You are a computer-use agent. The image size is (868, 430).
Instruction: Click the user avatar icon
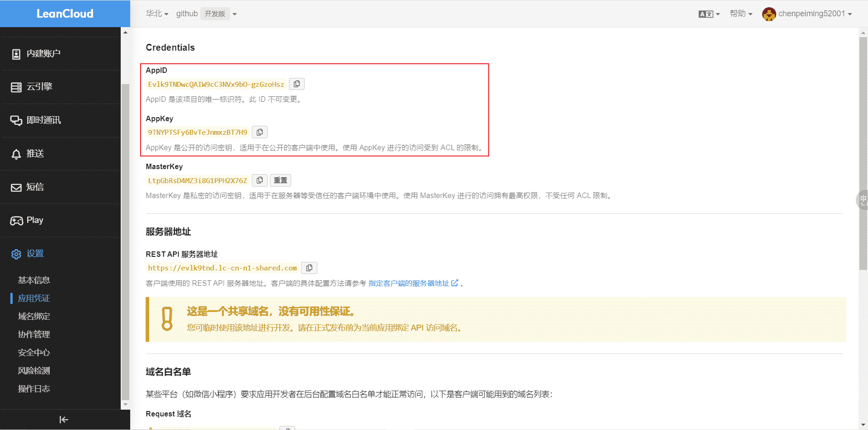coord(769,14)
